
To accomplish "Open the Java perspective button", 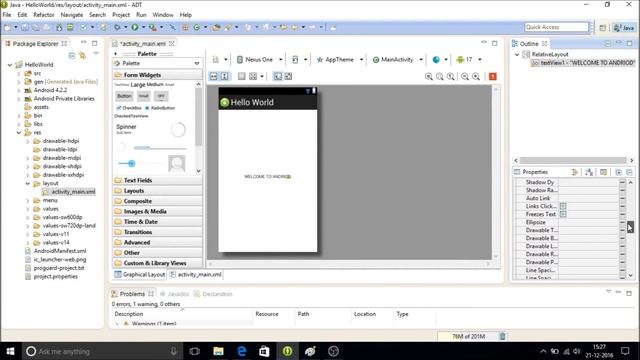I will tap(623, 27).
